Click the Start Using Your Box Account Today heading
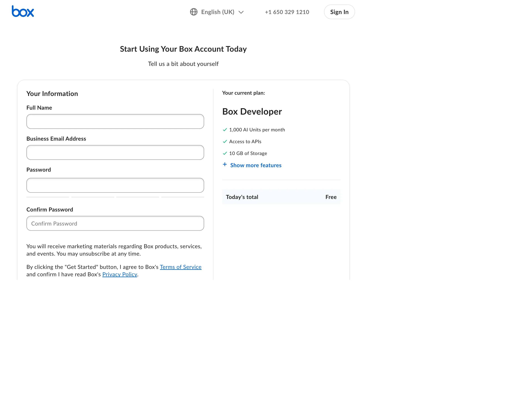Viewport: 532px width, 406px height. tap(183, 49)
